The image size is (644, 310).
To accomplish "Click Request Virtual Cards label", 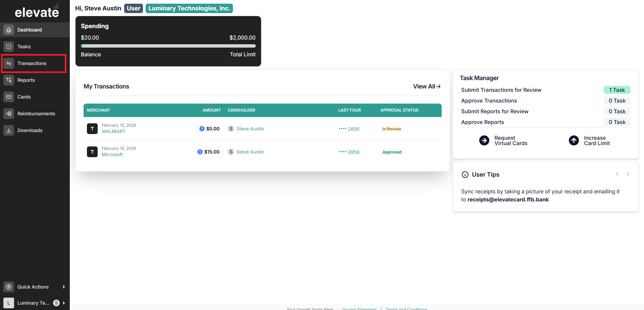I will point(511,140).
